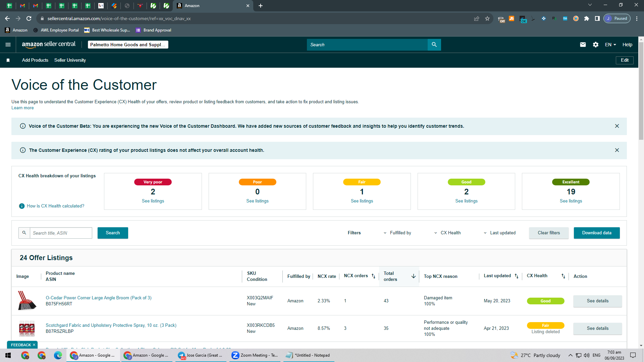
Task: Open Seller University menu item
Action: 70,60
